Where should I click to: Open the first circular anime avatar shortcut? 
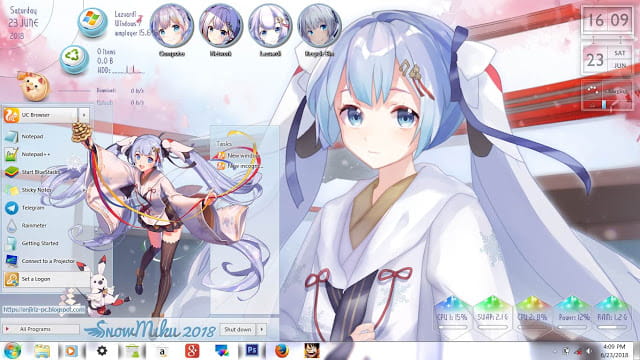(171, 26)
